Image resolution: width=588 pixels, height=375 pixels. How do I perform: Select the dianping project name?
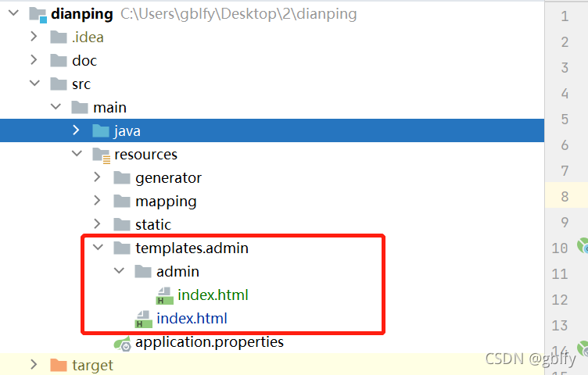point(82,14)
